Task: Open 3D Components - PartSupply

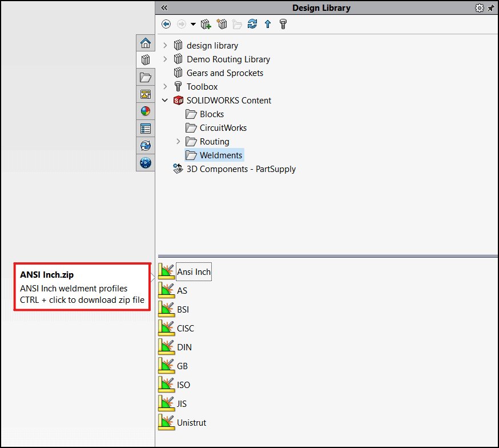Action: point(242,169)
